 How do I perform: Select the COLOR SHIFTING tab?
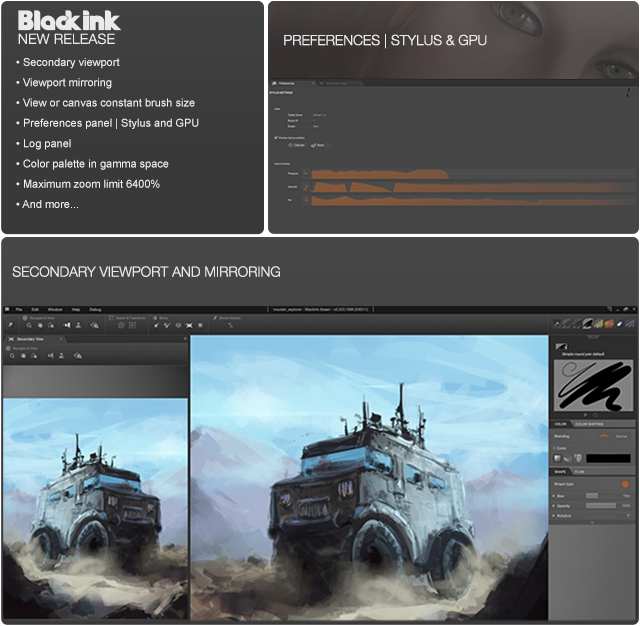[589, 424]
